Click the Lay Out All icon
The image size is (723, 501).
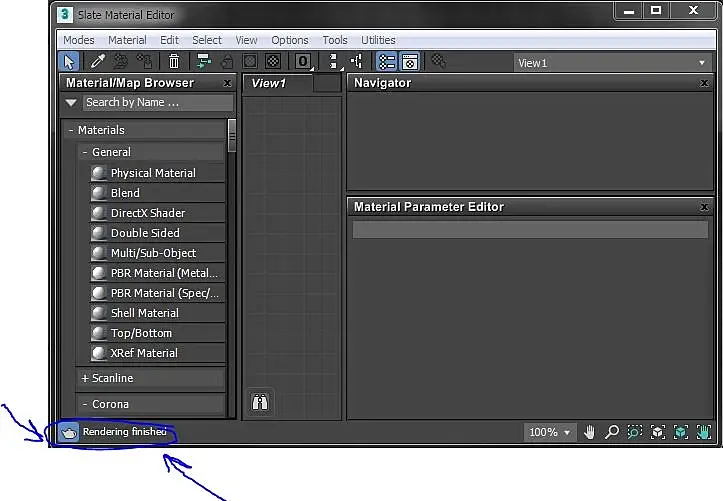coord(333,61)
